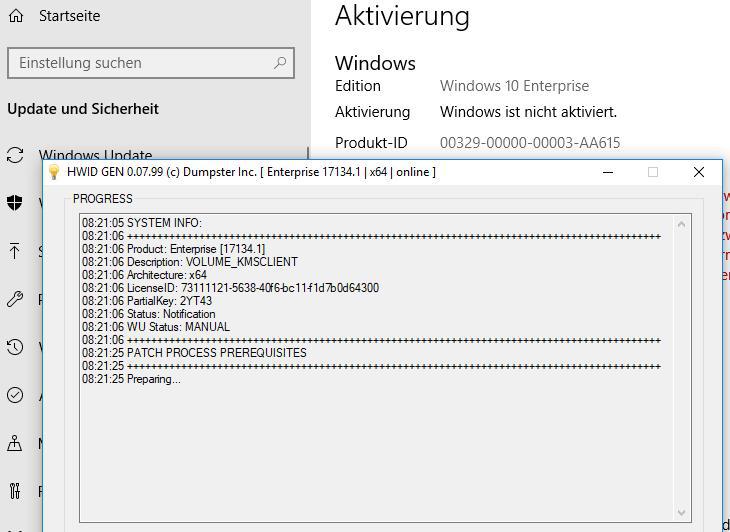Click the 'WU Status: MANUAL' log line
The height and width of the screenshot is (532, 730).
click(x=156, y=327)
